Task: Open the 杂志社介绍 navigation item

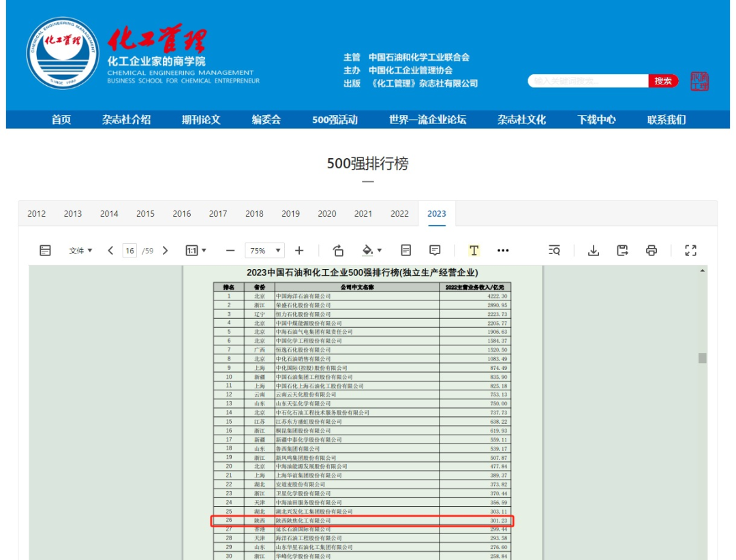Action: [126, 120]
